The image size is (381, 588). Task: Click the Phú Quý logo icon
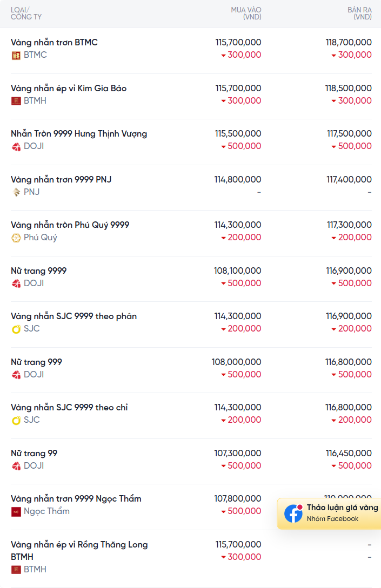pyautogui.click(x=16, y=238)
